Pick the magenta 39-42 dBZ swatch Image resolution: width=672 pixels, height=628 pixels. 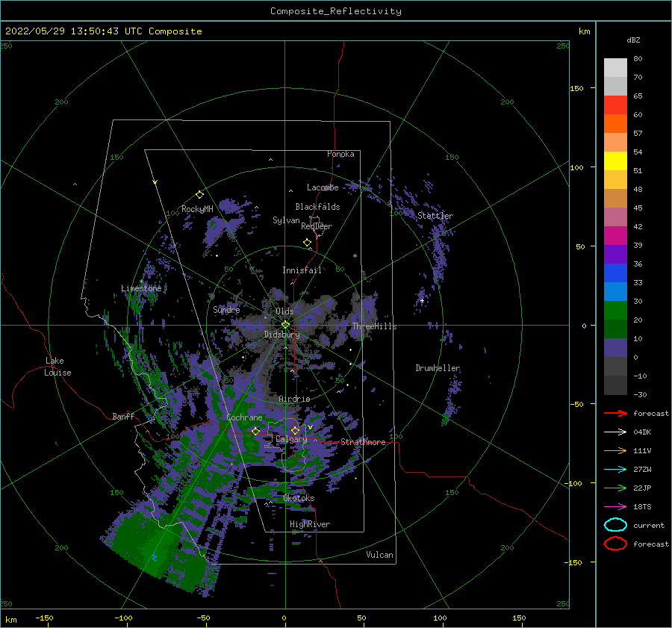point(615,236)
